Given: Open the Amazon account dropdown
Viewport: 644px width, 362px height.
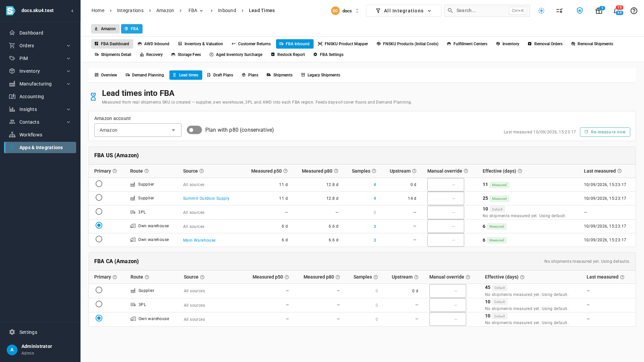Looking at the screenshot, I should tap(138, 130).
